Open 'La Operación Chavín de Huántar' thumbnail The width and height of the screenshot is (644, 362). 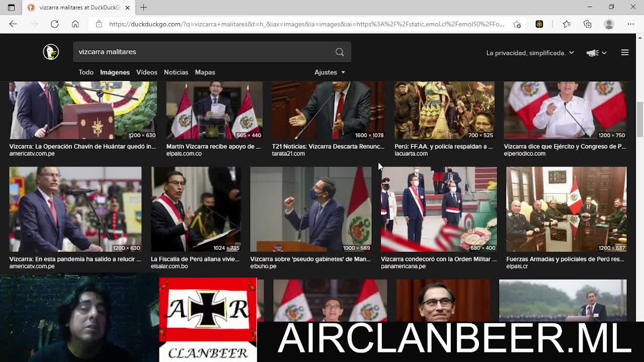(x=83, y=111)
